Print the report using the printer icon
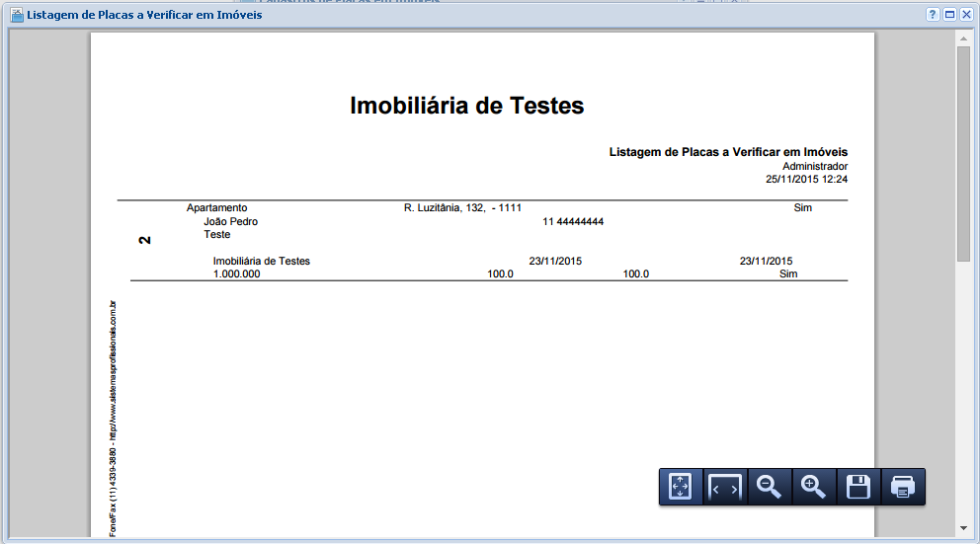 pyautogui.click(x=903, y=487)
